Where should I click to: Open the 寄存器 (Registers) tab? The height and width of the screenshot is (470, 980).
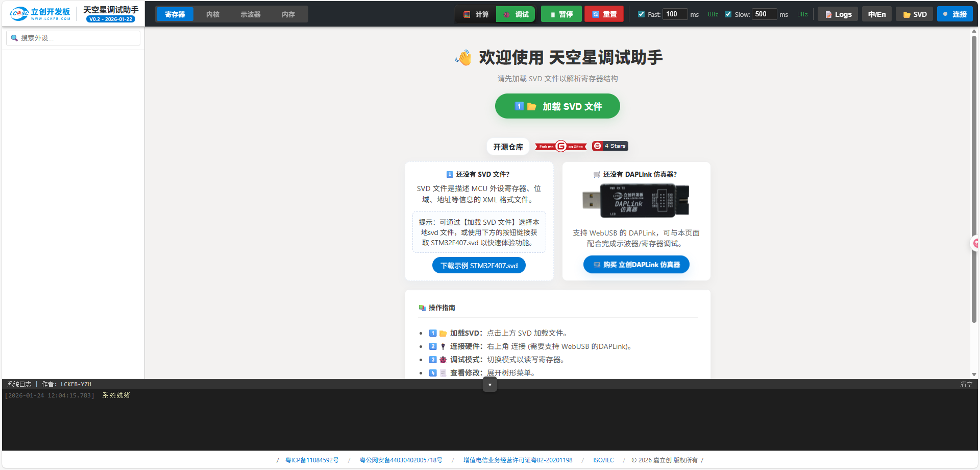point(175,14)
